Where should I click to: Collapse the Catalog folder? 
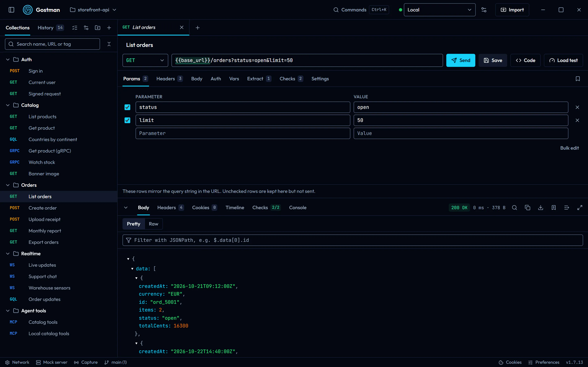click(x=8, y=105)
